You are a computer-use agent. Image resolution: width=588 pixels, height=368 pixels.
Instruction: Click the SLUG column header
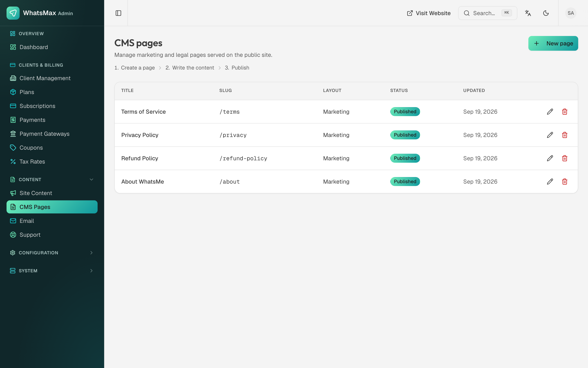[225, 91]
